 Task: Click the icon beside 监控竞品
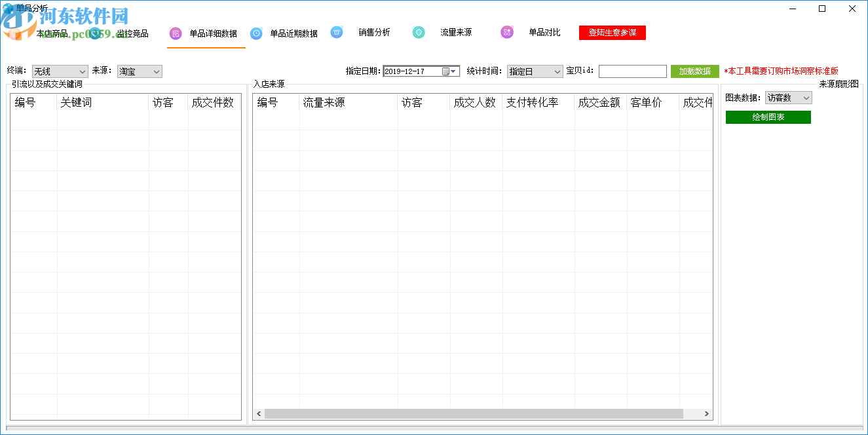(x=96, y=33)
